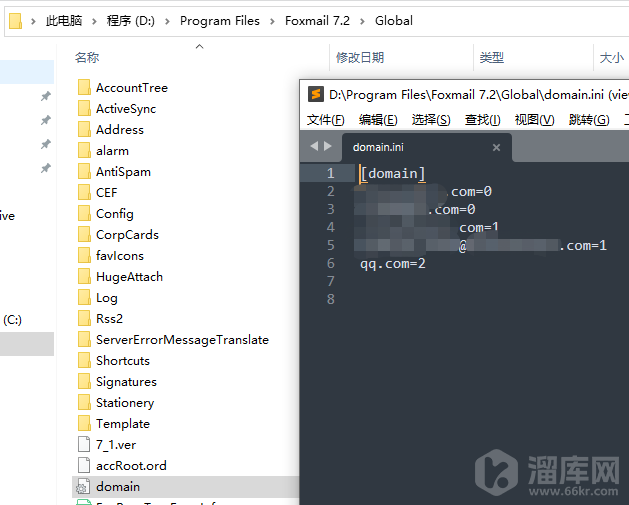Expand chevron before 此电脑 breadcrumb
This screenshot has height=505, width=629.
(x=34, y=21)
